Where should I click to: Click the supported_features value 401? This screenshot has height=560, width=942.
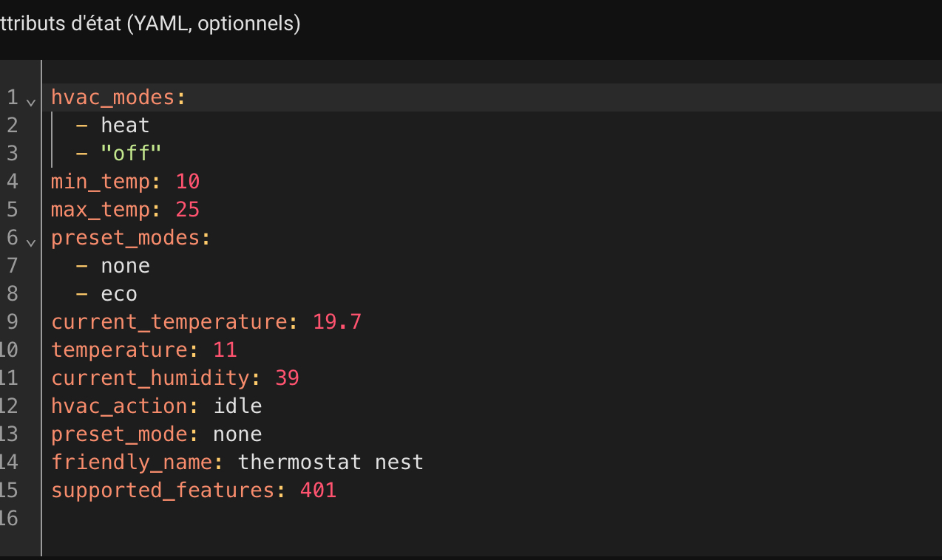tap(318, 491)
